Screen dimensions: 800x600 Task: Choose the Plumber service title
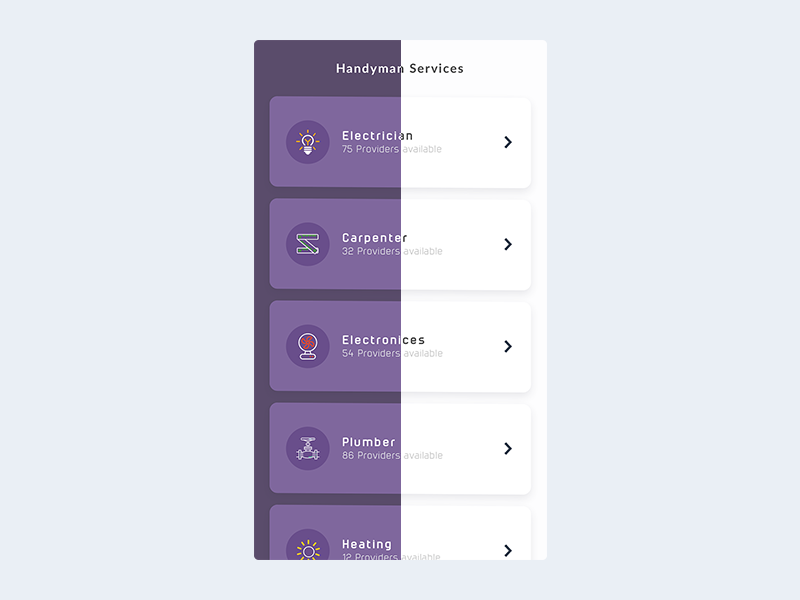(369, 442)
